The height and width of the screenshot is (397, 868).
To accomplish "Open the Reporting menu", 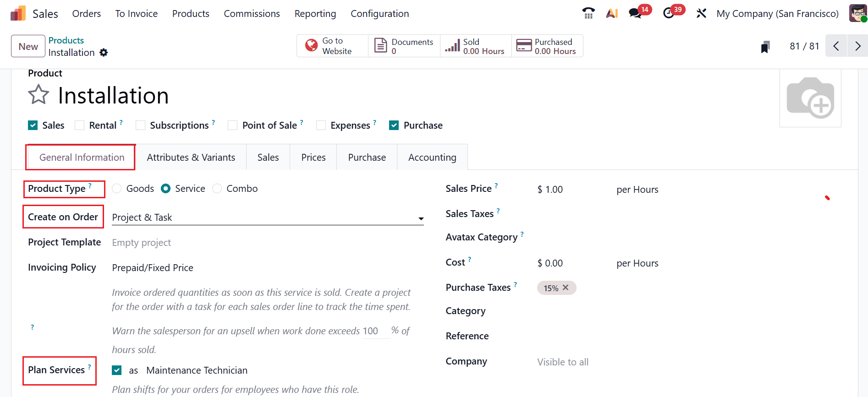I will pyautogui.click(x=315, y=14).
